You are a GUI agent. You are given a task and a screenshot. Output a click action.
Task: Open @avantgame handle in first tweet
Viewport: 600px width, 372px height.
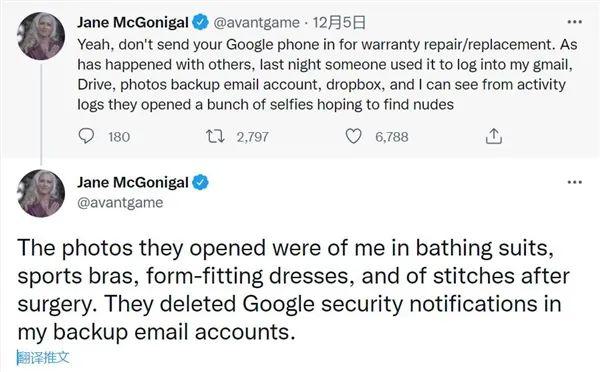[x=256, y=23]
